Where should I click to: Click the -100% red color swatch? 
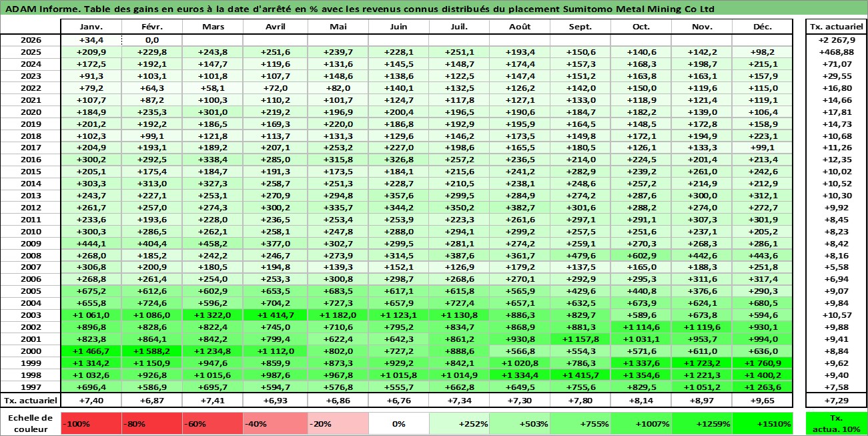tap(91, 423)
